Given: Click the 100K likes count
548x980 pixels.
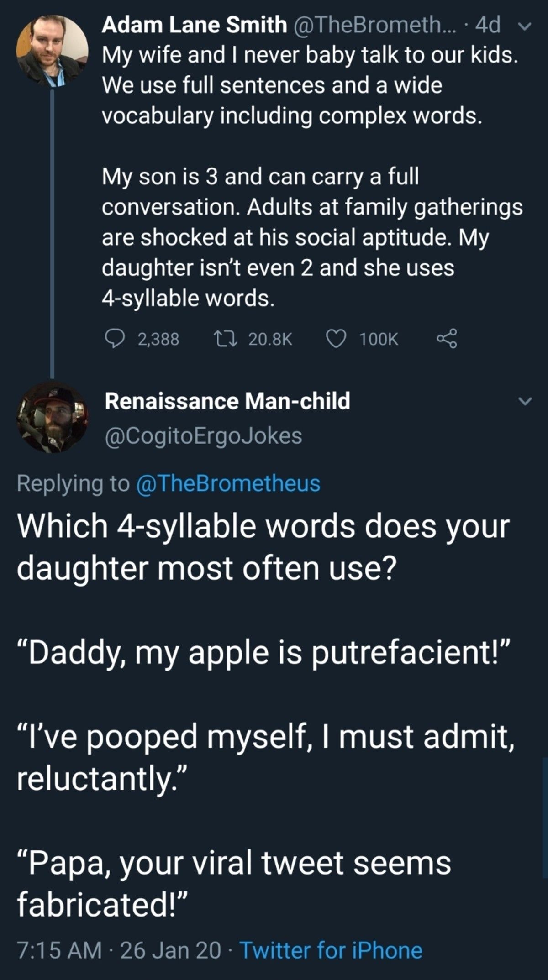Looking at the screenshot, I should (379, 339).
